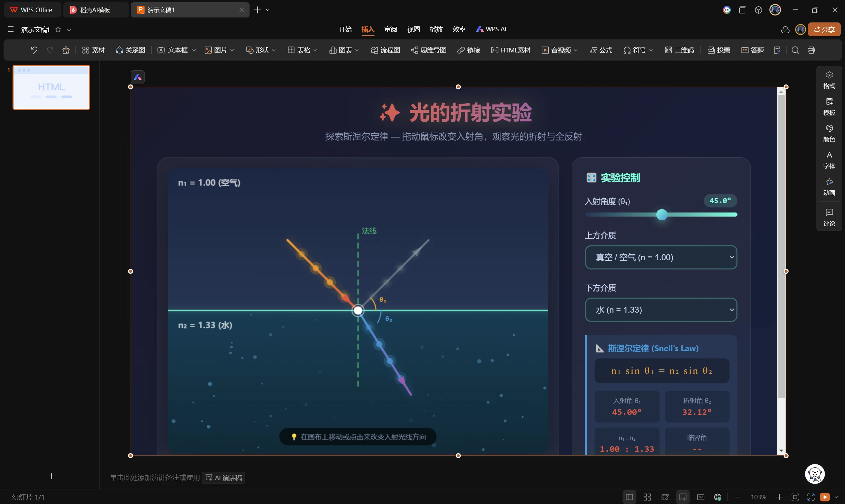
Task: Click the 分享 share button
Action: point(824,30)
